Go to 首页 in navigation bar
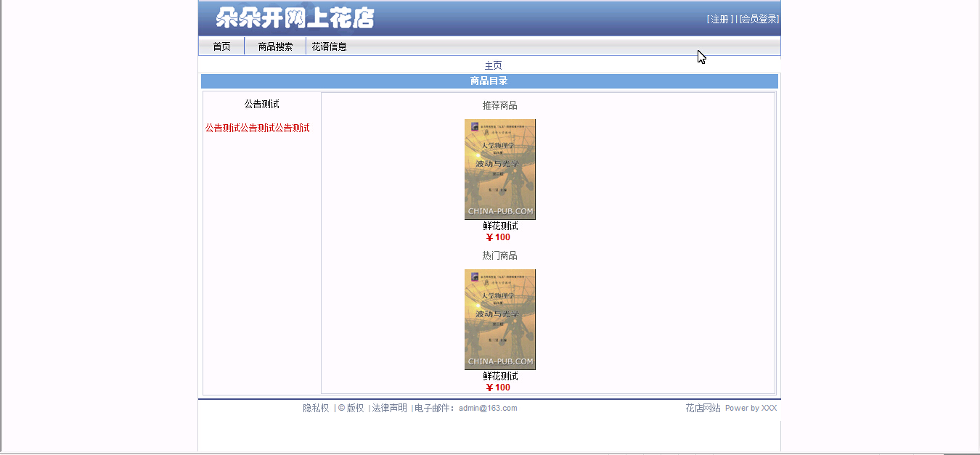Image resolution: width=980 pixels, height=455 pixels. point(221,46)
